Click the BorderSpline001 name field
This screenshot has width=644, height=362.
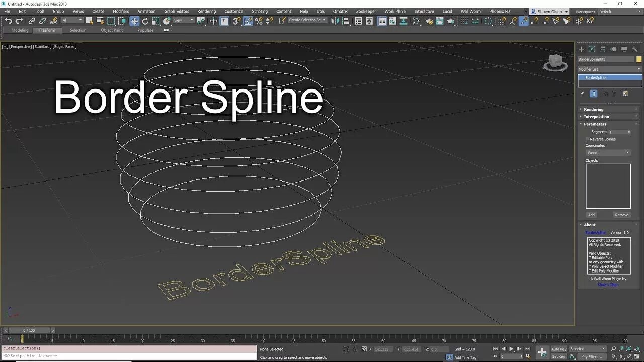tap(606, 59)
